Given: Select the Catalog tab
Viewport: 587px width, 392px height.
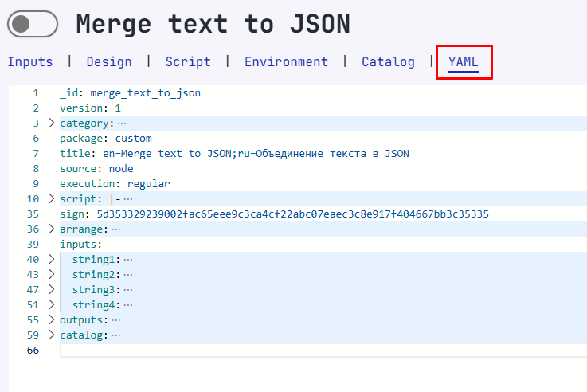Looking at the screenshot, I should tap(388, 61).
